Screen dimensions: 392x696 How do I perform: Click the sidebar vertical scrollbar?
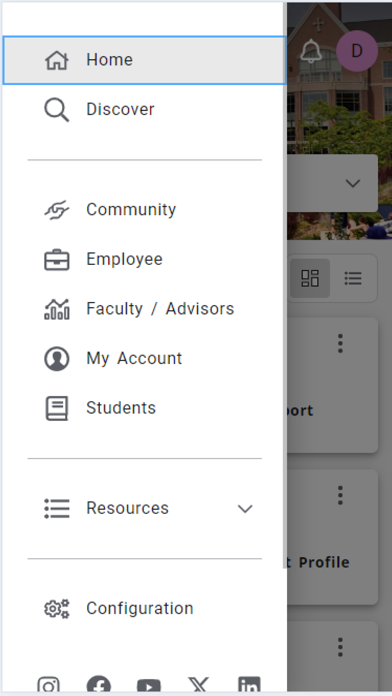click(285, 284)
